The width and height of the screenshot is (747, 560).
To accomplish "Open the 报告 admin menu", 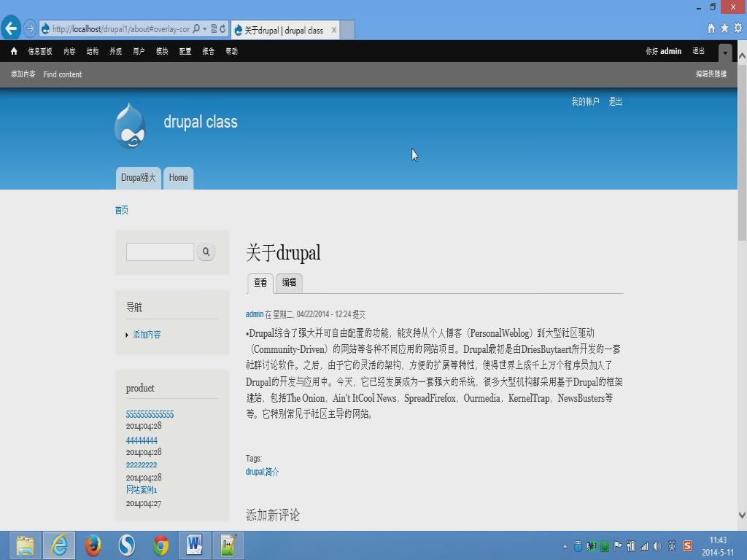I will pyautogui.click(x=208, y=51).
